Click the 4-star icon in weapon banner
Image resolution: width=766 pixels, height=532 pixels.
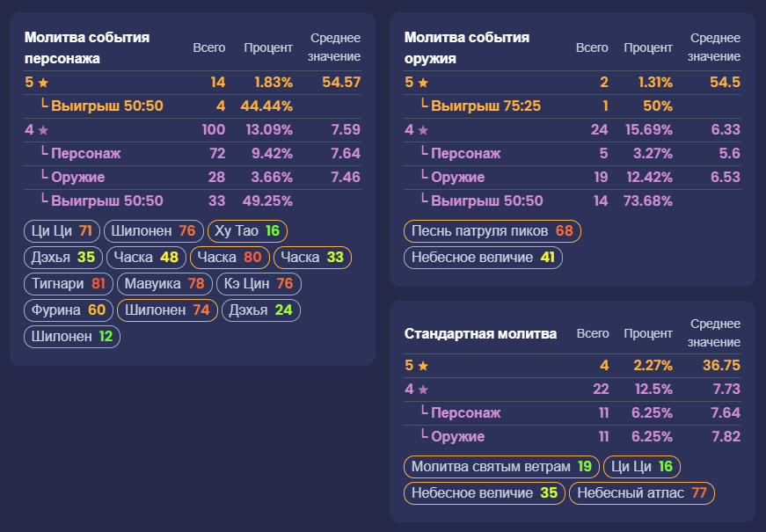point(423,130)
